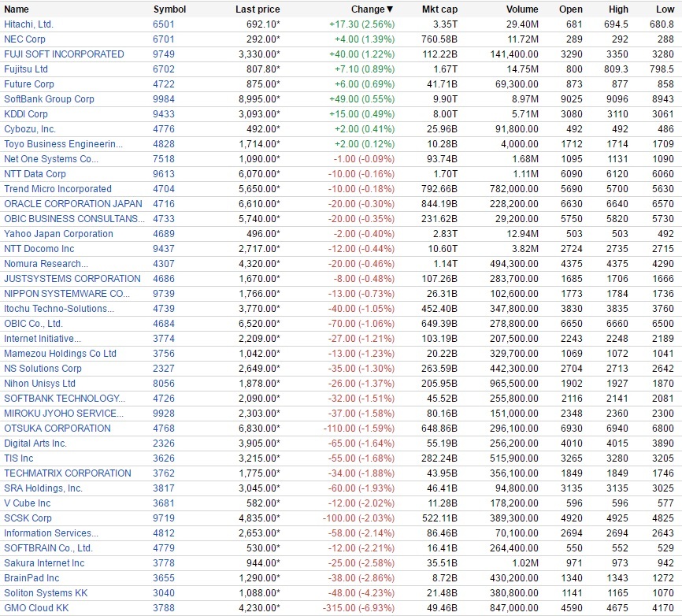Open MIROKU JYOHO SERVICE link

coord(64,414)
